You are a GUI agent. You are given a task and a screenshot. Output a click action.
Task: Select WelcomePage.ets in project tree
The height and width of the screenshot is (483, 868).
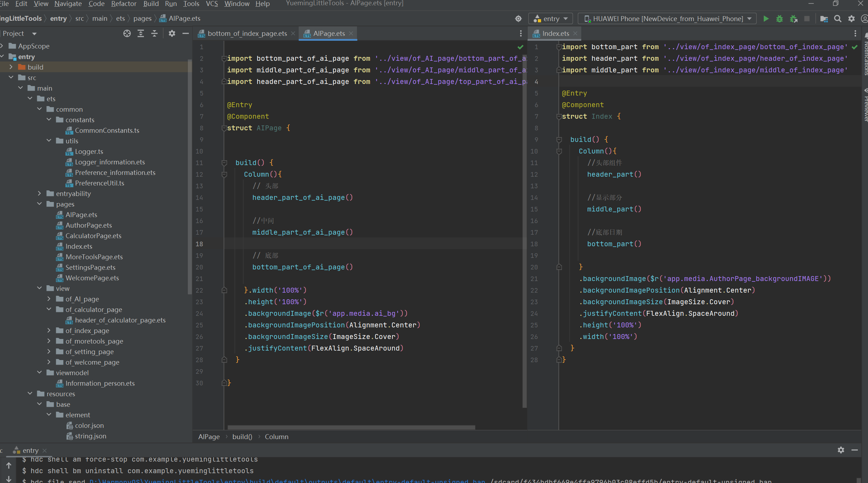[x=92, y=278]
